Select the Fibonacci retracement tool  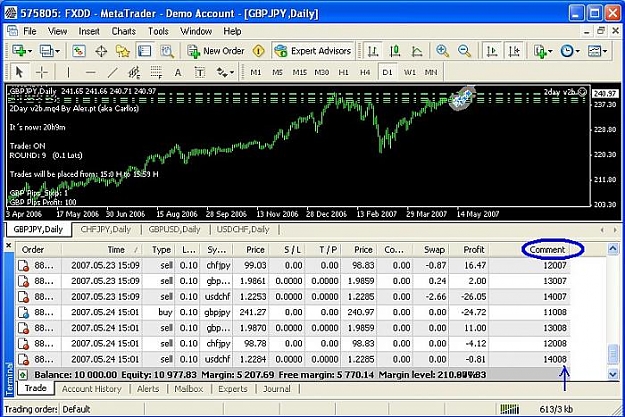coord(156,73)
